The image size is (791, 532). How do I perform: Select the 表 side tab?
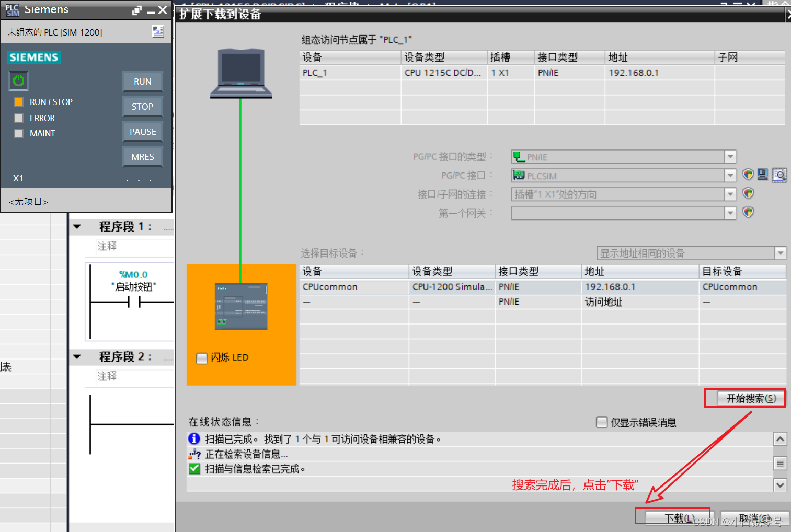(x=6, y=366)
